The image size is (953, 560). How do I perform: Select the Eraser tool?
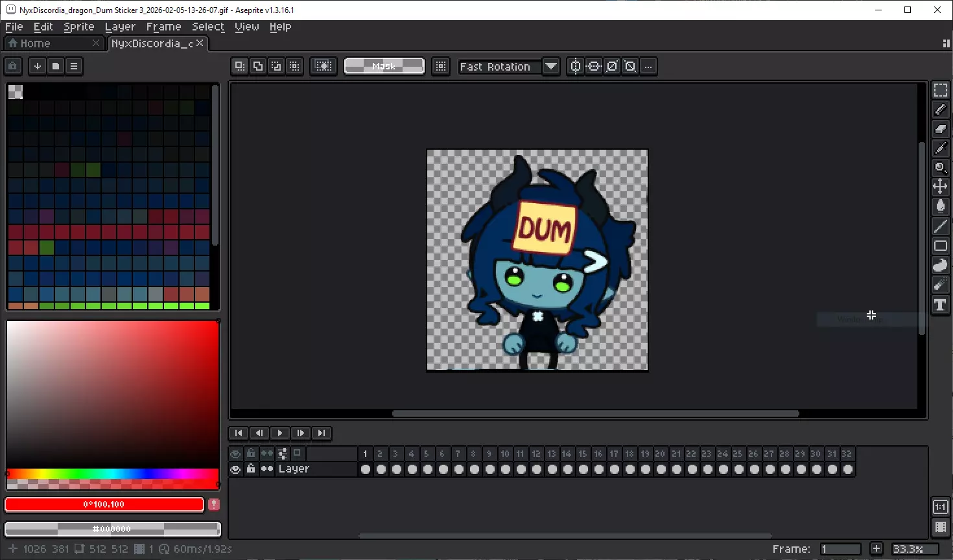point(940,129)
